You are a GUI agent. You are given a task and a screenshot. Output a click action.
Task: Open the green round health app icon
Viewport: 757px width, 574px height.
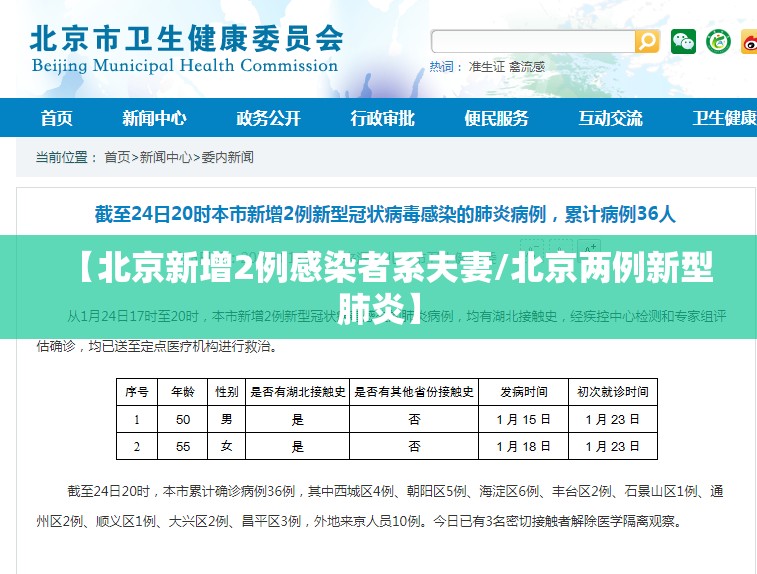(718, 42)
